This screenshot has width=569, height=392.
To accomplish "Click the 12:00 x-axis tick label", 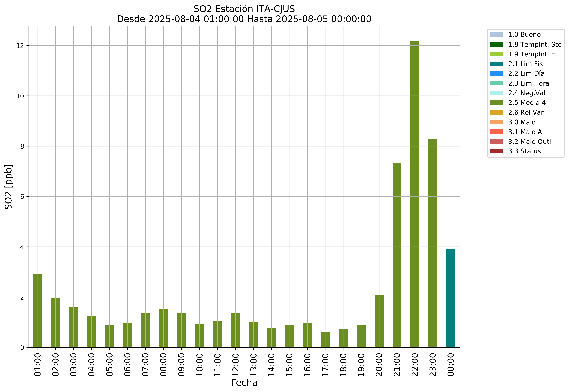I will pyautogui.click(x=236, y=365).
